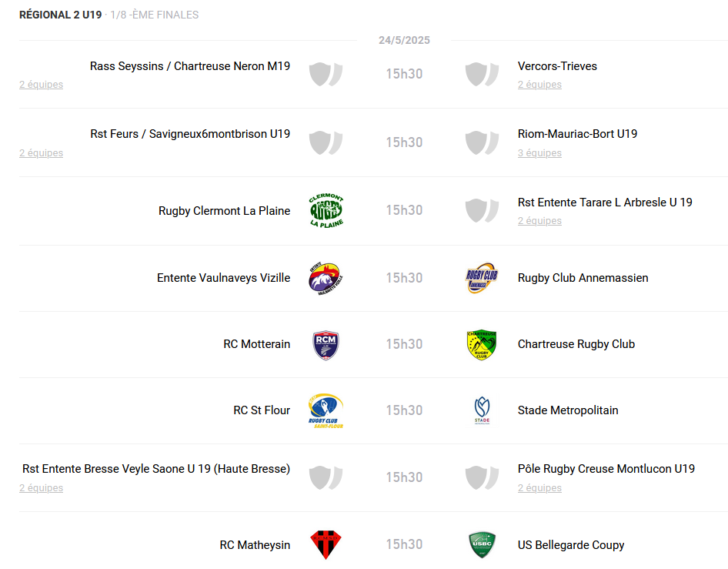Select the Stade Metropolitain logo
Image resolution: width=728 pixels, height=569 pixels.
[x=482, y=410]
